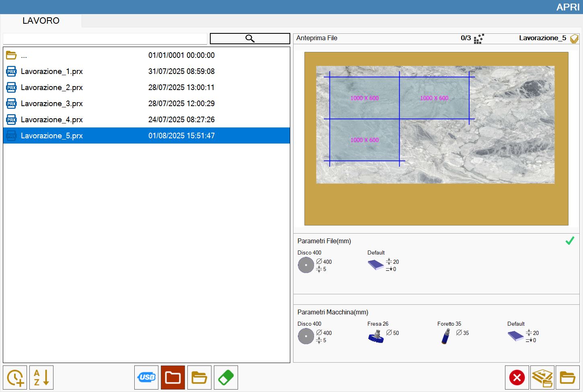Open selected file with bottom-right folder button
The width and height of the screenshot is (583, 392).
coord(568,378)
